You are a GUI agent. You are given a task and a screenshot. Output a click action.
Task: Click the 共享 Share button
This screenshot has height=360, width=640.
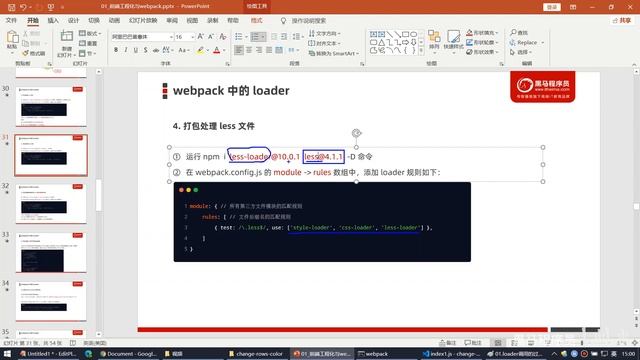[x=622, y=20]
